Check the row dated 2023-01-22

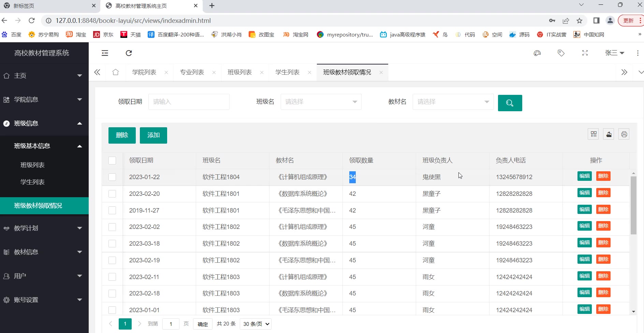[112, 177]
